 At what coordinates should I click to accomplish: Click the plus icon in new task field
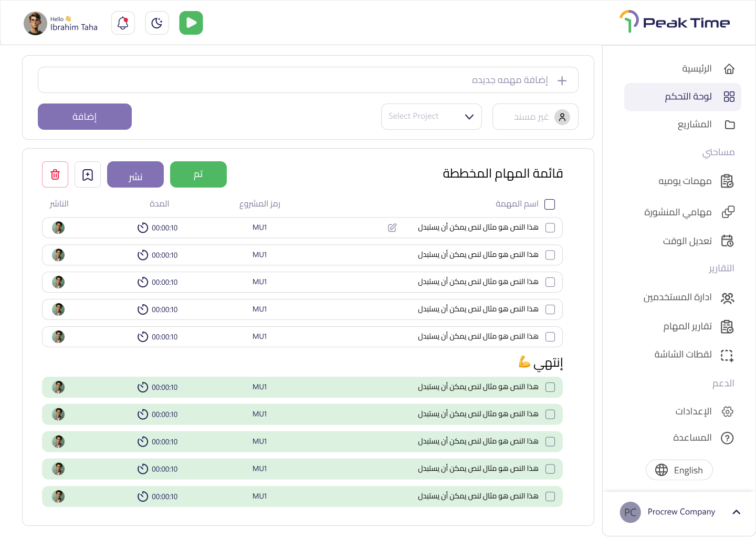pyautogui.click(x=562, y=80)
